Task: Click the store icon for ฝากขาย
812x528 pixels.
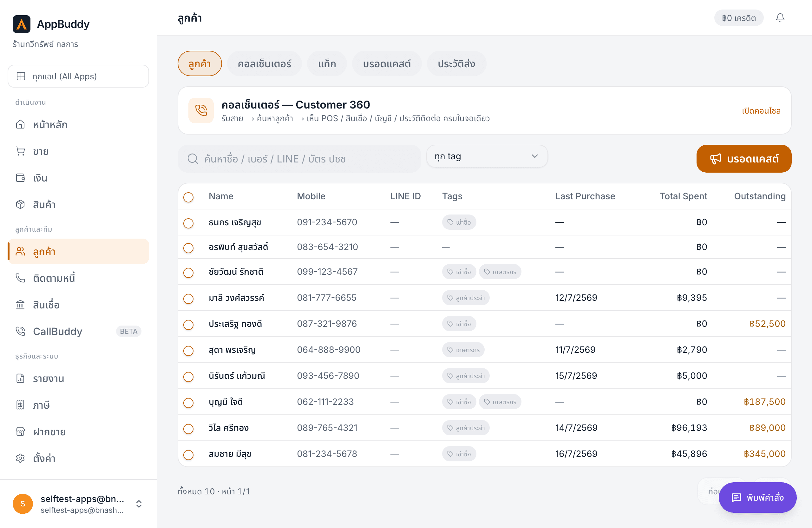Action: click(x=21, y=432)
